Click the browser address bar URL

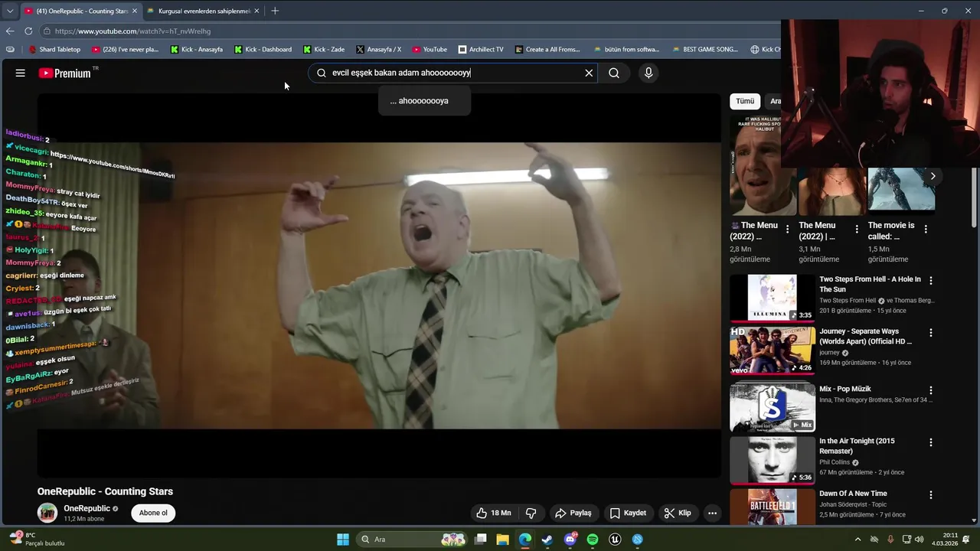(x=132, y=31)
